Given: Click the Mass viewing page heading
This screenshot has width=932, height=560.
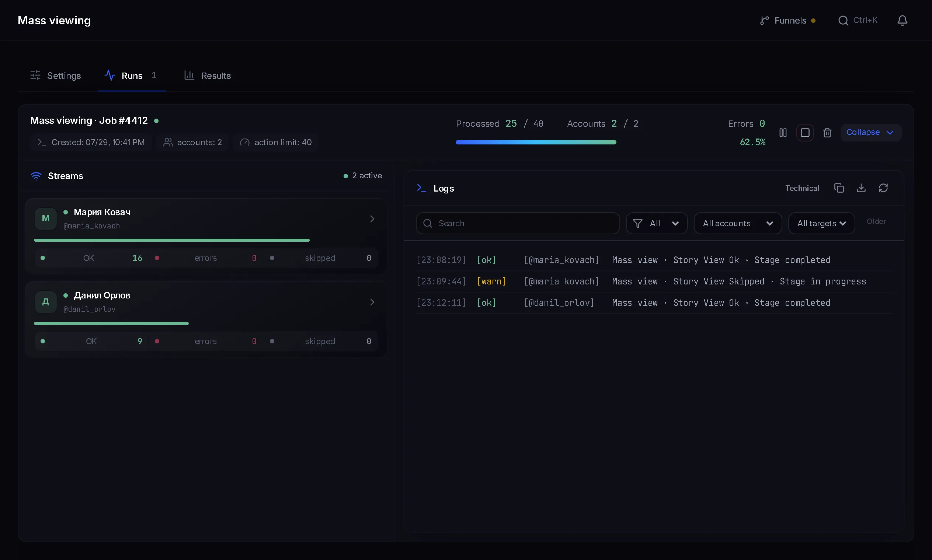Looking at the screenshot, I should point(55,20).
